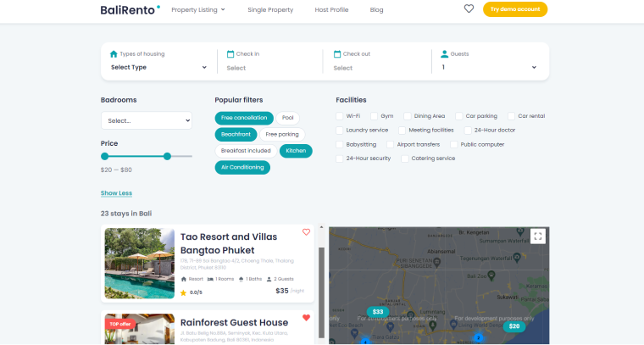Viewport: 644px width, 345px height.
Task: Click the TOP offer badge on Rainforest listing
Action: click(x=120, y=324)
